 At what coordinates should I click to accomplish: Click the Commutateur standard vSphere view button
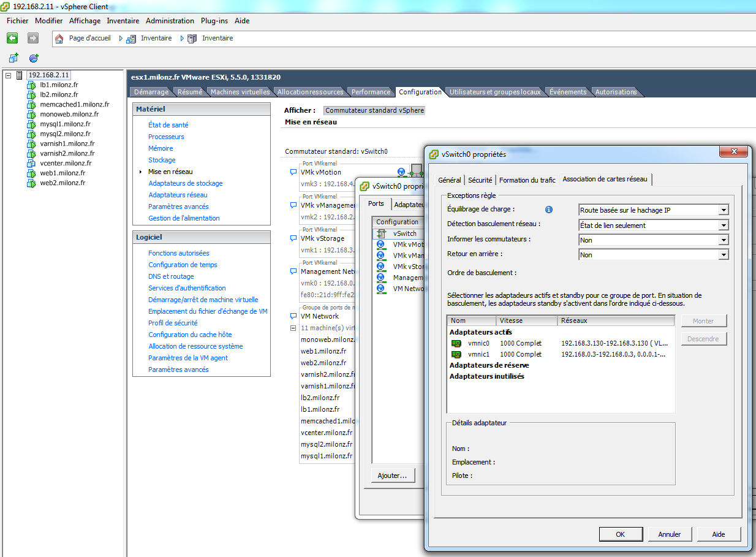coord(374,110)
